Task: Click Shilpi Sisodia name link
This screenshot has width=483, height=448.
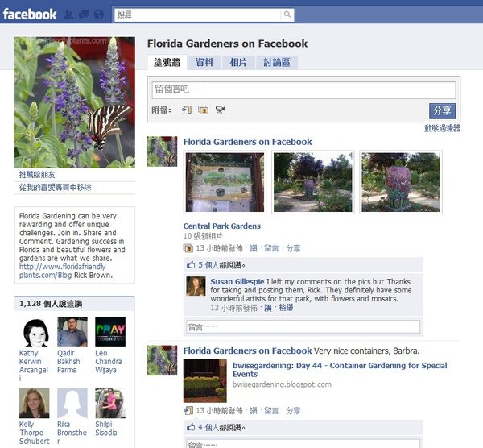Action: coord(106,429)
